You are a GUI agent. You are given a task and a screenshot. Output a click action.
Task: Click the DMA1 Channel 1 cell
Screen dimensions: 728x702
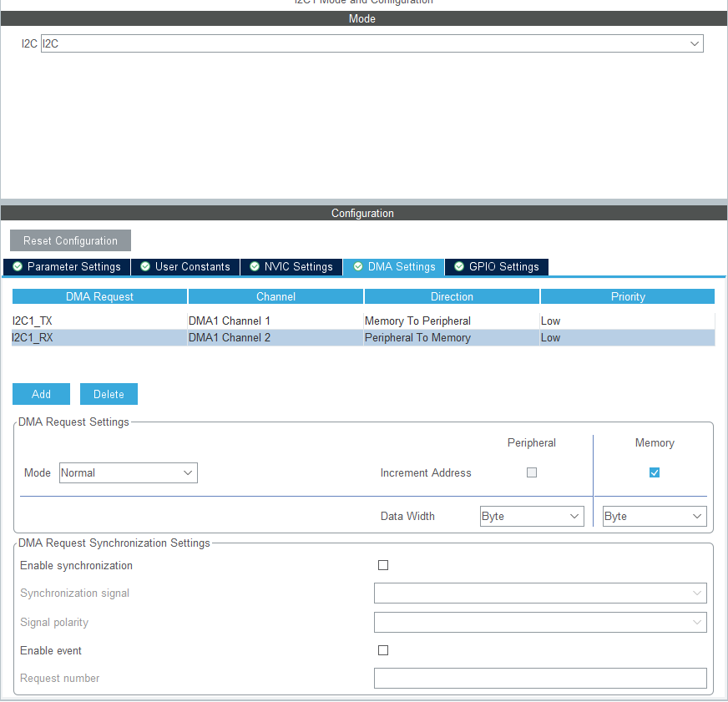click(276, 321)
